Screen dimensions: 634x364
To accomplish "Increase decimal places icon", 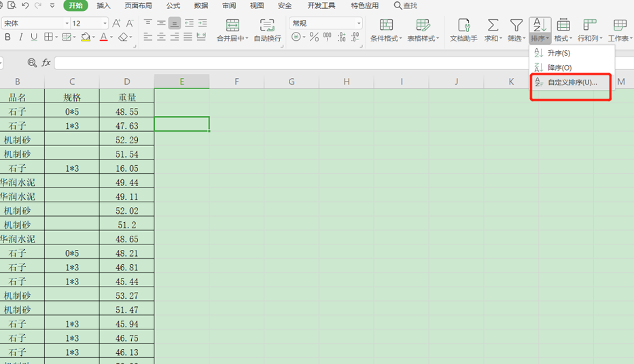I will (x=342, y=37).
